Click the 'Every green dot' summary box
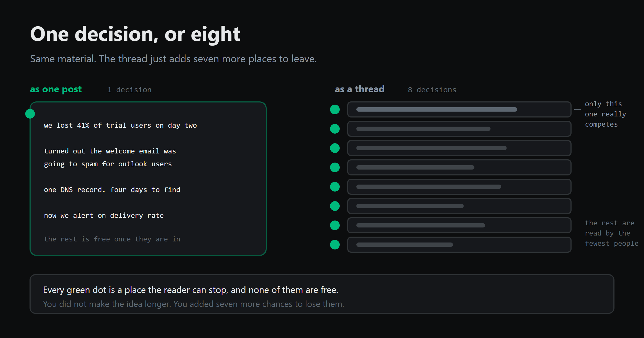 (322, 294)
